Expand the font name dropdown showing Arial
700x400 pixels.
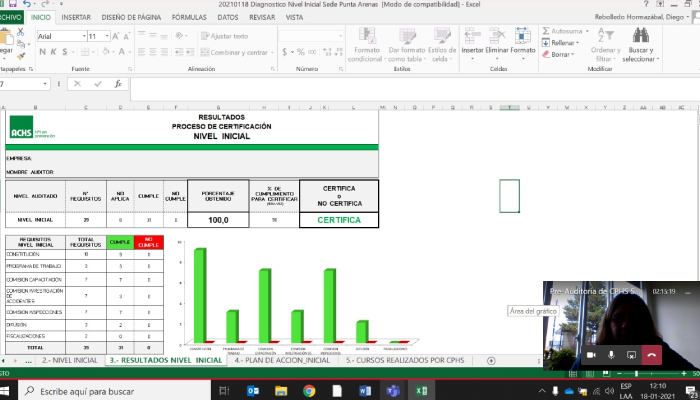point(80,36)
